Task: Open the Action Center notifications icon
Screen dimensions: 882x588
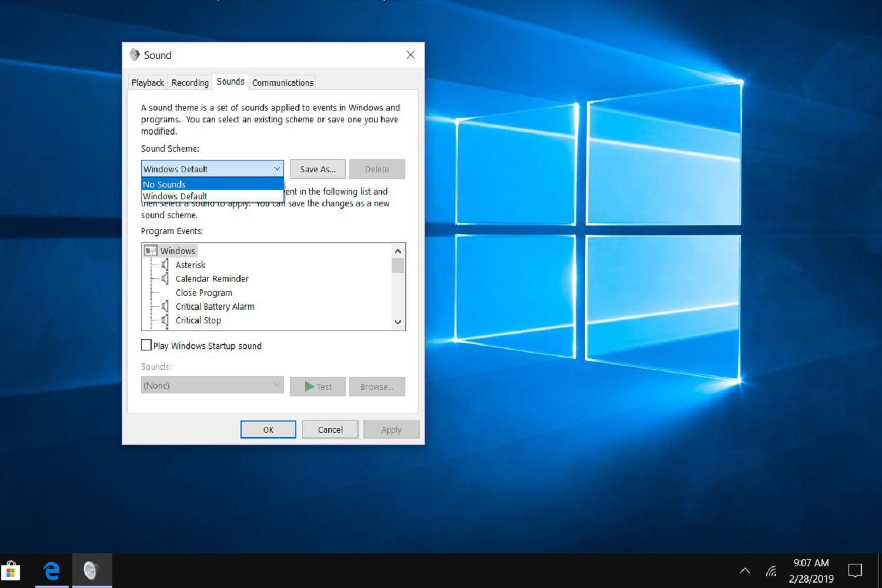Action: pos(855,570)
